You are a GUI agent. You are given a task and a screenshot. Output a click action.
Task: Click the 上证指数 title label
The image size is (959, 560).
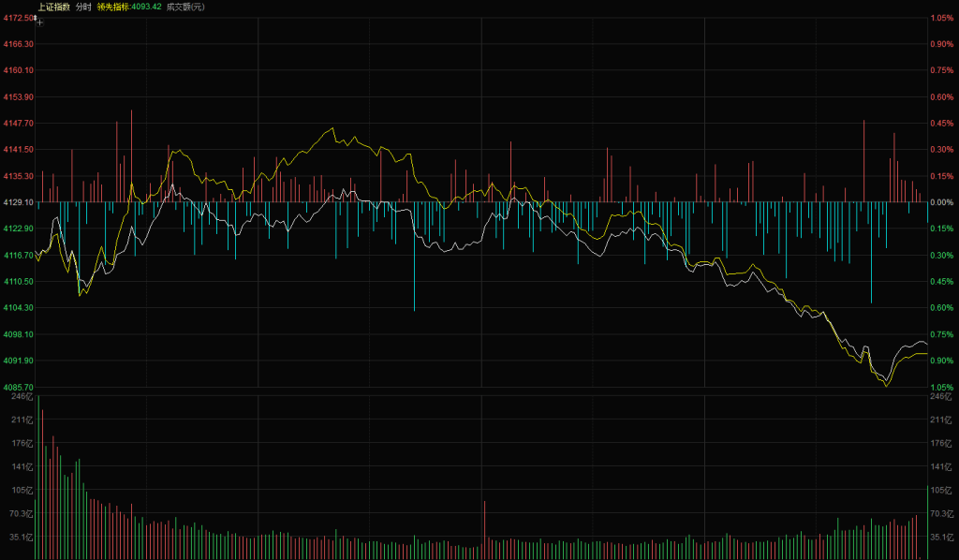53,7
